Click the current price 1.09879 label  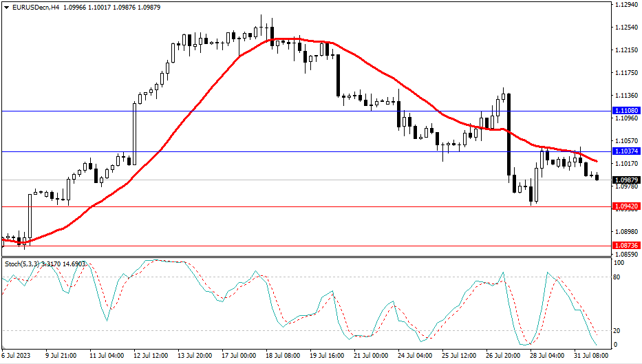[625, 180]
